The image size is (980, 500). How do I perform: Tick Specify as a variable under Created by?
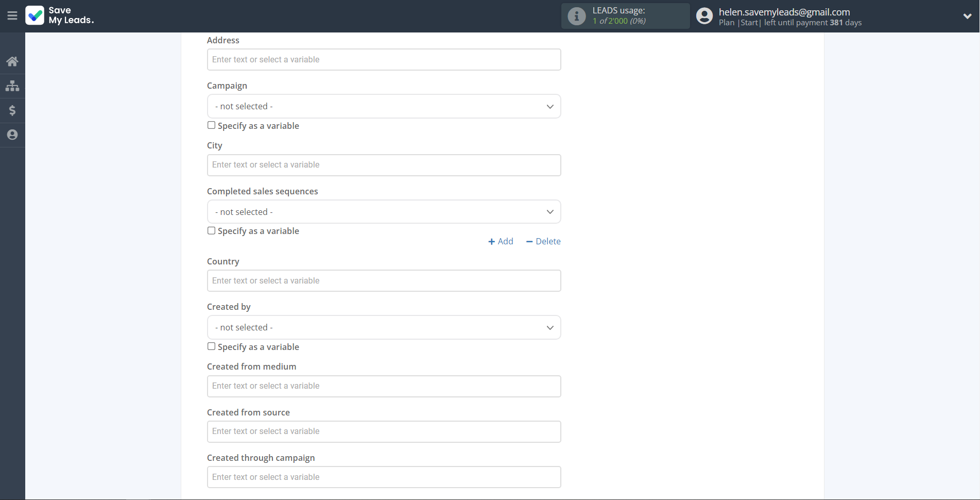click(x=211, y=346)
